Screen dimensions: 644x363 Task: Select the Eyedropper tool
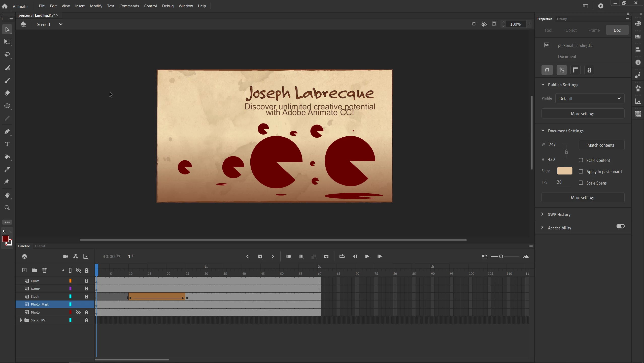click(x=7, y=169)
